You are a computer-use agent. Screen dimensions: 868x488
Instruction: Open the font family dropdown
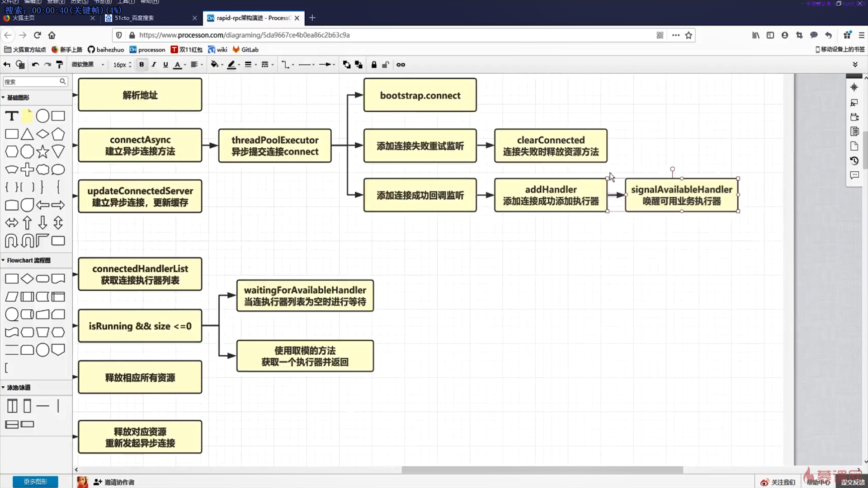pos(88,65)
